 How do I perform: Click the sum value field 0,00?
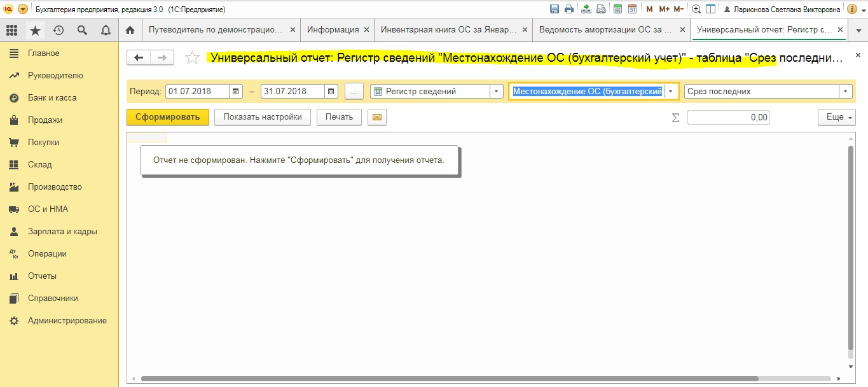pyautogui.click(x=728, y=117)
